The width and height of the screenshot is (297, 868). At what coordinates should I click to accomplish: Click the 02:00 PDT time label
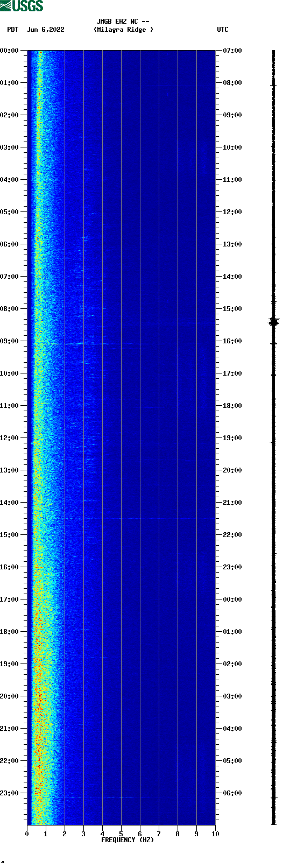pos(10,115)
